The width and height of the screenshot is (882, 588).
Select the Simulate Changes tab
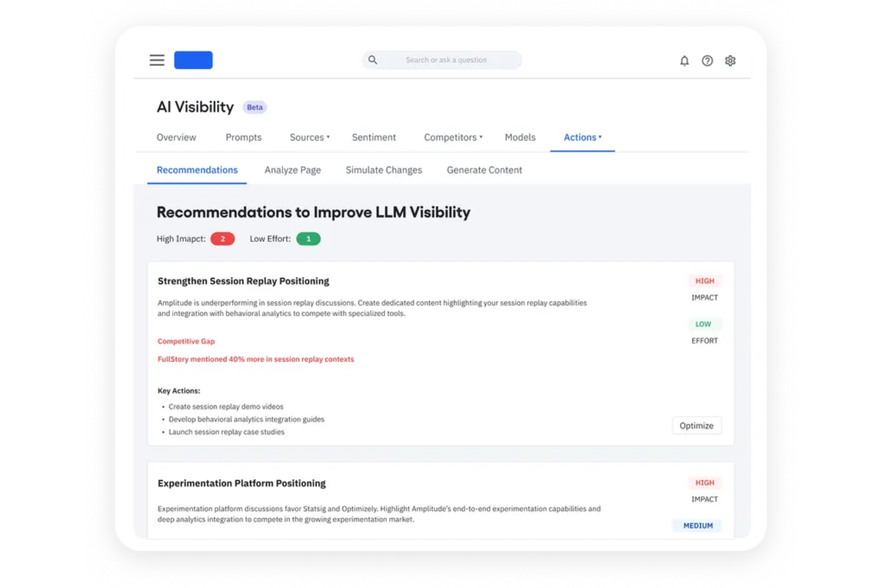coord(383,170)
